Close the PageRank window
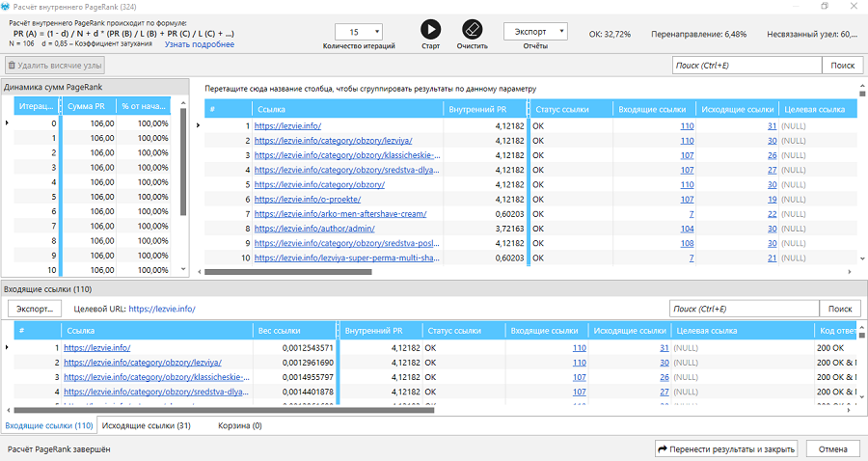 click(854, 6)
